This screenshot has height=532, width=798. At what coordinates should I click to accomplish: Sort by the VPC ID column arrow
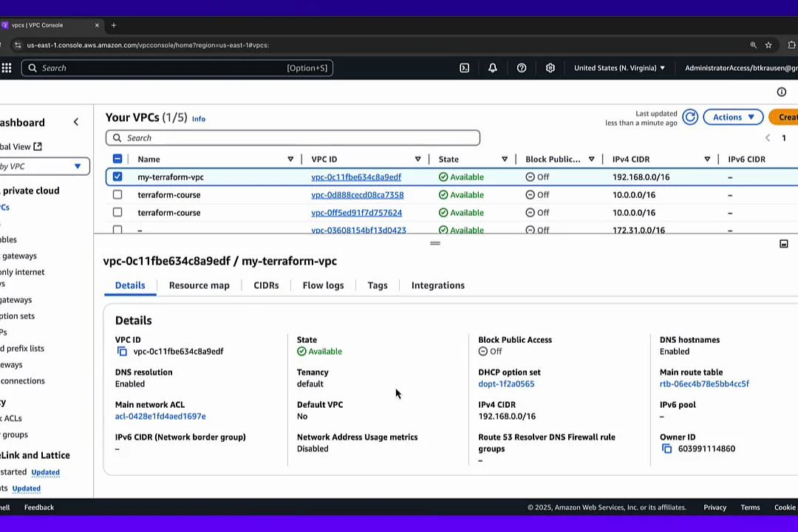click(417, 160)
